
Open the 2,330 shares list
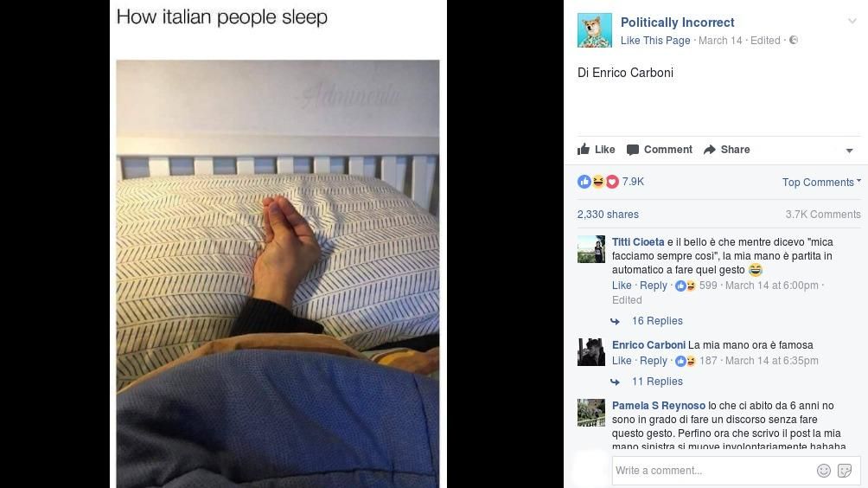(x=608, y=215)
